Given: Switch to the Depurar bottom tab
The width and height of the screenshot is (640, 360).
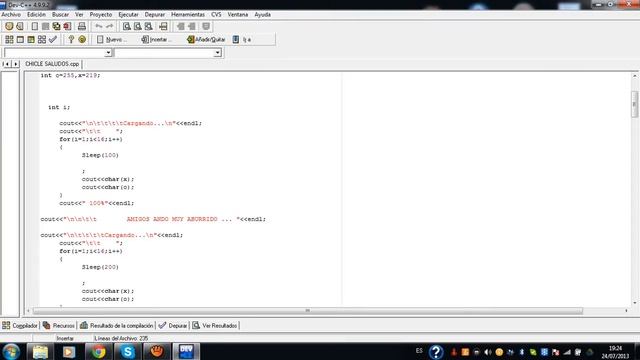Looking at the screenshot, I should (x=173, y=325).
